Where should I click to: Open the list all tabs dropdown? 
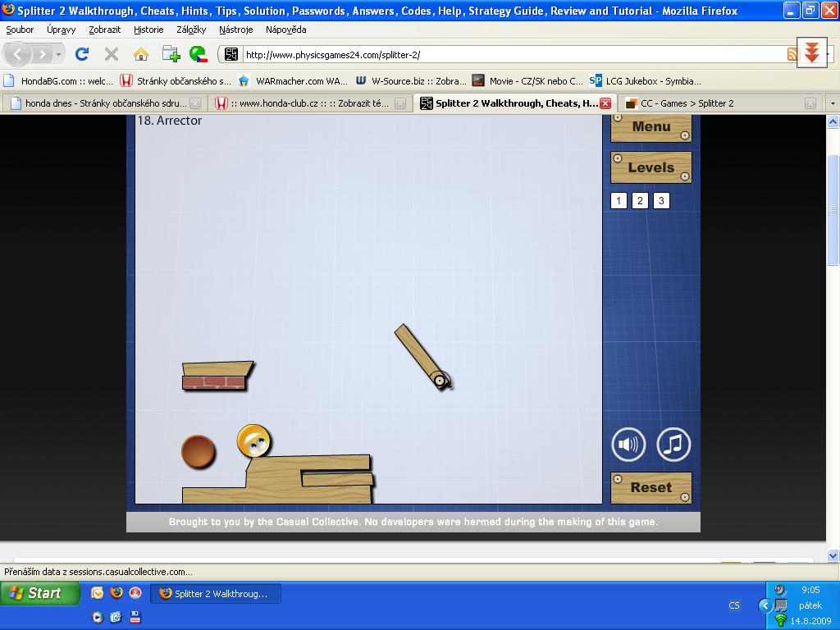[x=833, y=103]
